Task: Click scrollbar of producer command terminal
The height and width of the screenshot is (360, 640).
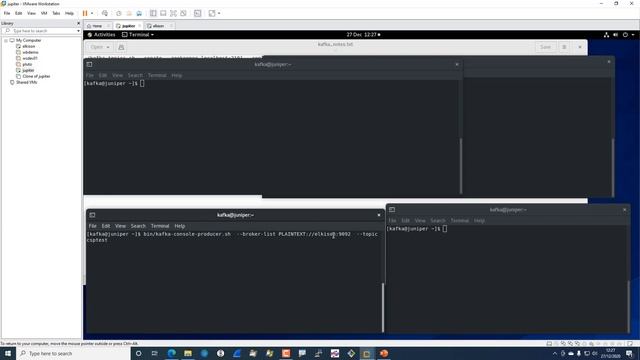Action: (382, 308)
